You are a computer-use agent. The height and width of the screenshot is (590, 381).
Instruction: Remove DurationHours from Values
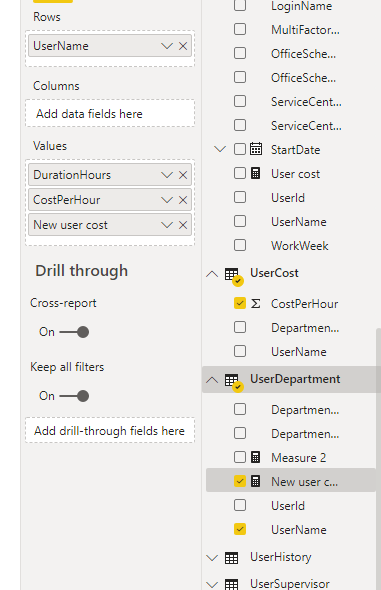(x=183, y=175)
